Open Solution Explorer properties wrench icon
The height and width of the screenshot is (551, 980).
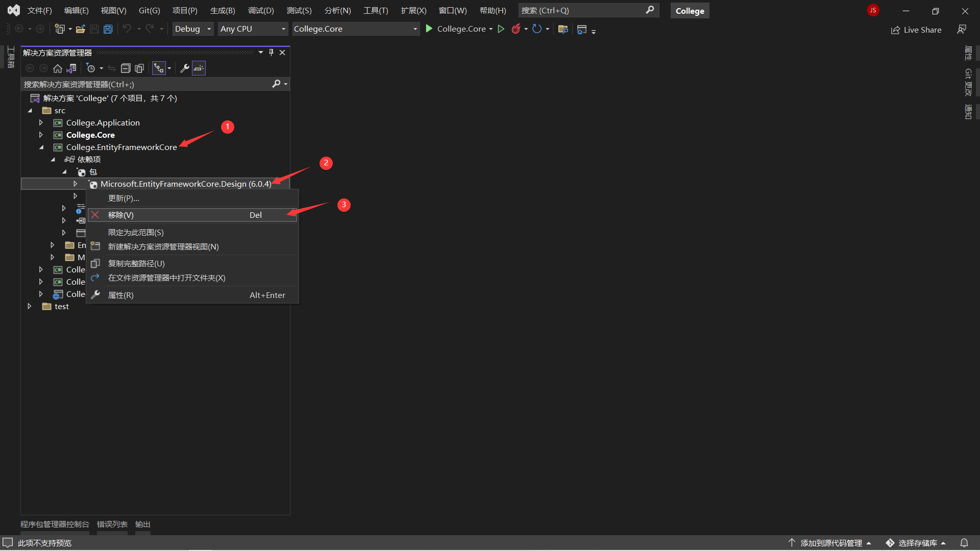[x=185, y=68]
